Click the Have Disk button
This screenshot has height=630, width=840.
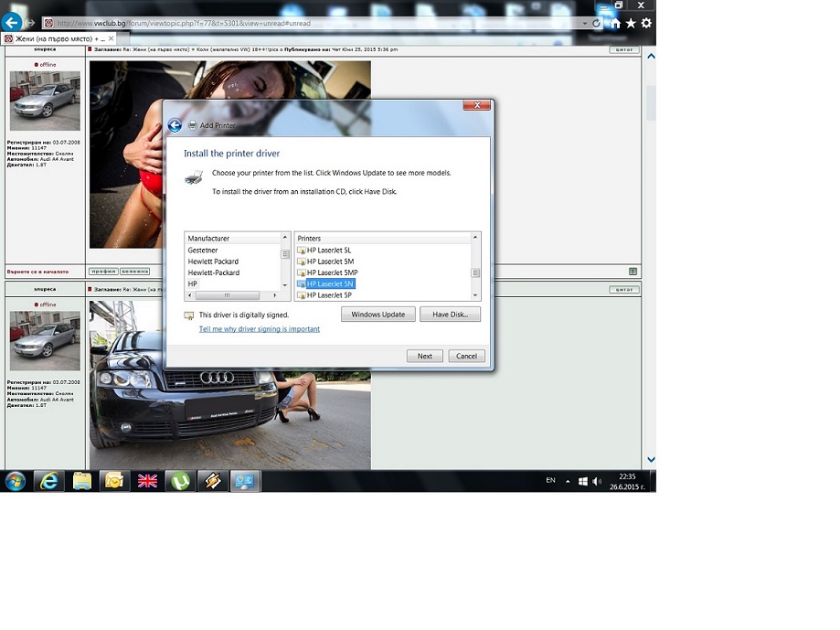click(x=450, y=315)
